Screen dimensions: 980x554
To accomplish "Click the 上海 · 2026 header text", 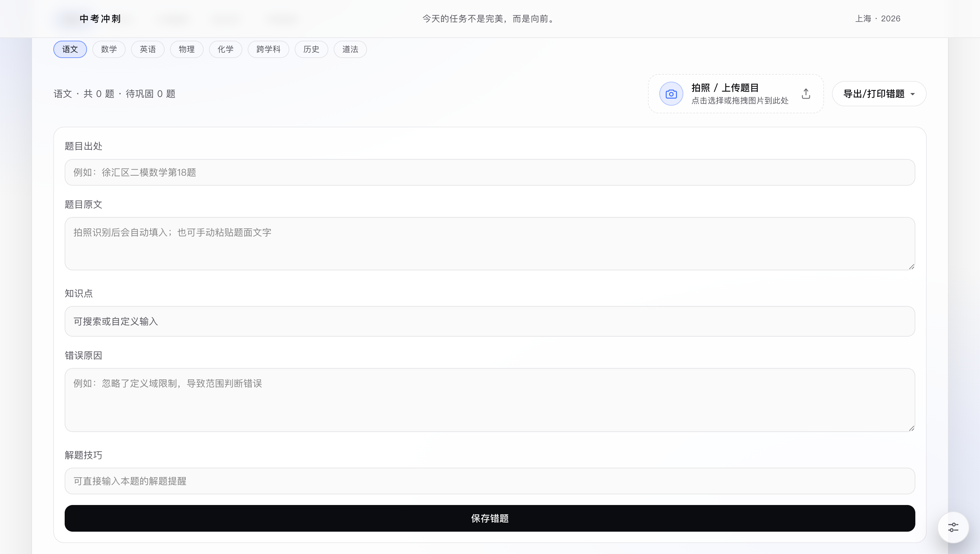I will tap(878, 19).
